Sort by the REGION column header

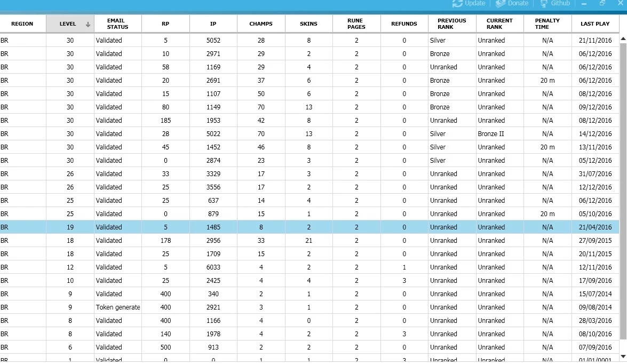pyautogui.click(x=22, y=24)
